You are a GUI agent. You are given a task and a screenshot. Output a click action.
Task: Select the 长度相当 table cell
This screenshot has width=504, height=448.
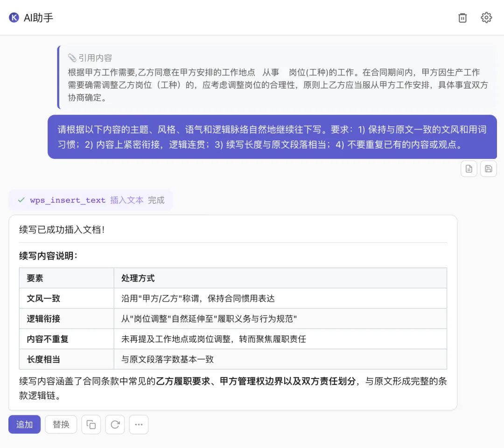click(x=67, y=359)
